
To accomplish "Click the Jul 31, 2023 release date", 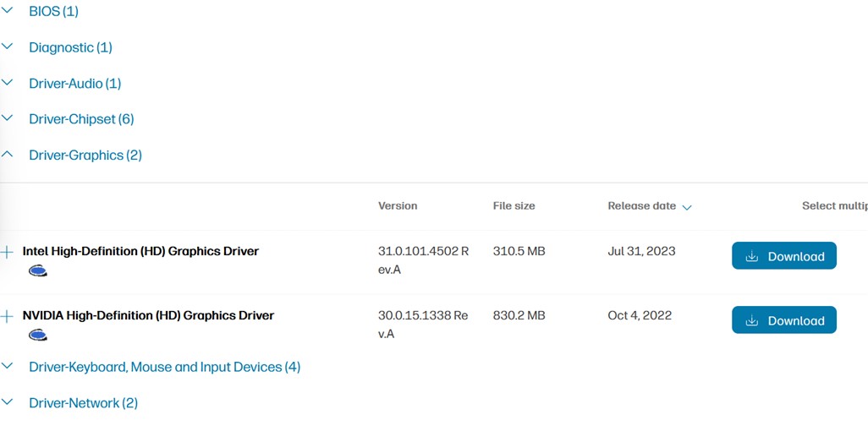I will pos(641,251).
